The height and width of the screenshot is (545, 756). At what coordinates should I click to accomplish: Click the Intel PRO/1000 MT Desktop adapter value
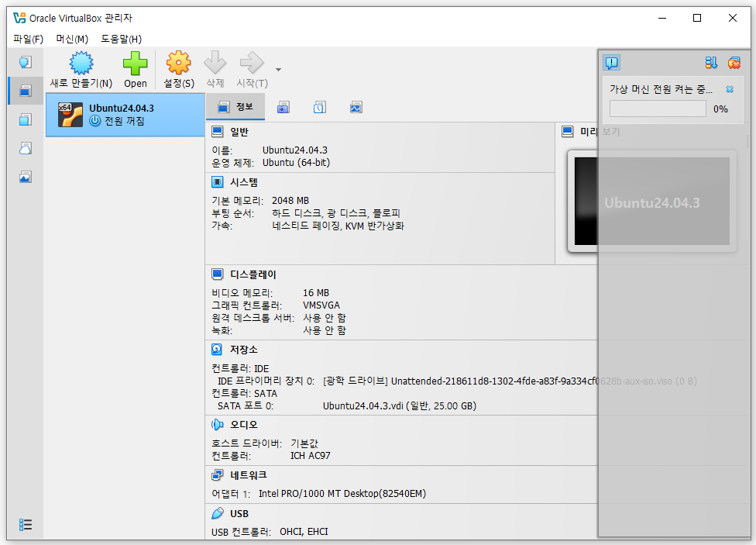click(342, 494)
